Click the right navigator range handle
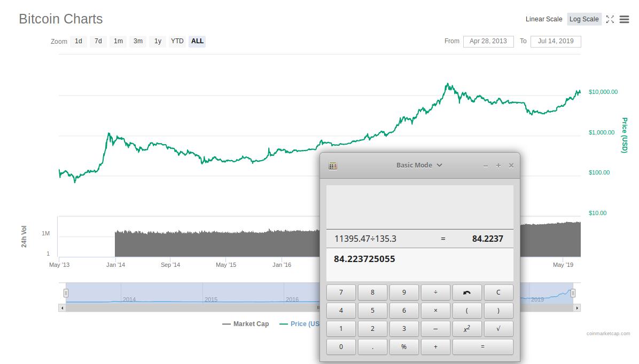 tap(573, 293)
